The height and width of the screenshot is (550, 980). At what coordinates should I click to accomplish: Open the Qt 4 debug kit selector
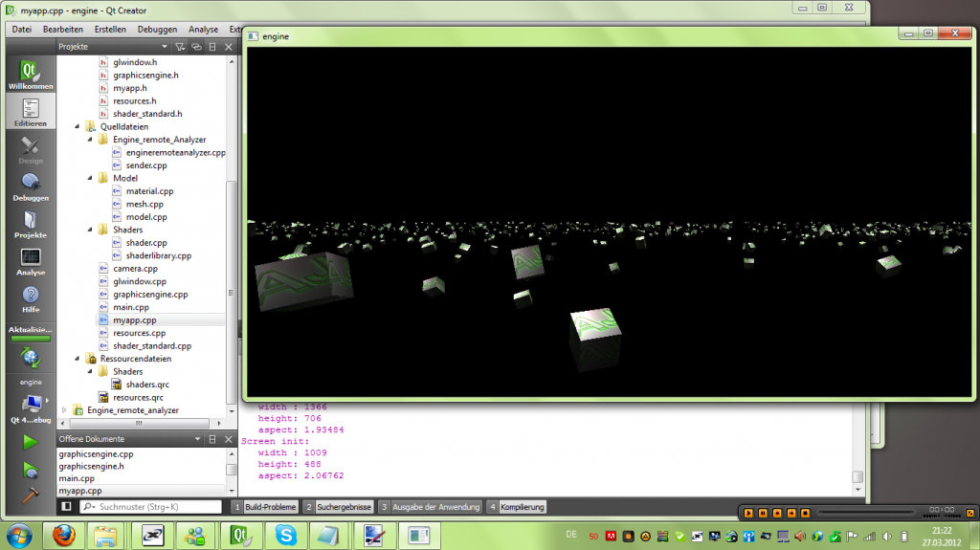30,408
